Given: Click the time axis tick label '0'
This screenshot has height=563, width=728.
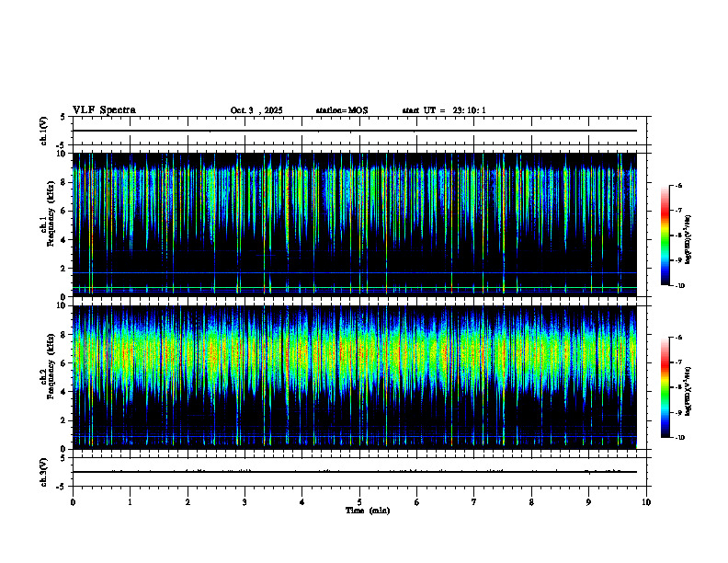Looking at the screenshot, I should pyautogui.click(x=73, y=502).
